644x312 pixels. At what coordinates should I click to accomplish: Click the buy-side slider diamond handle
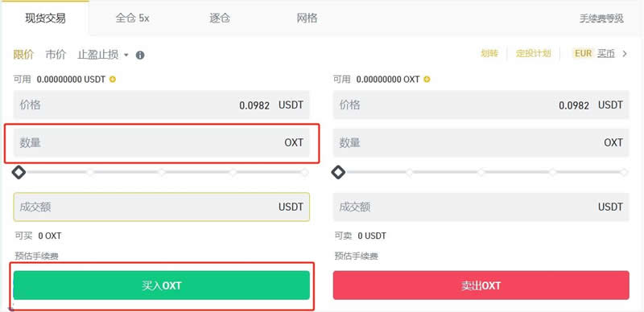point(19,172)
